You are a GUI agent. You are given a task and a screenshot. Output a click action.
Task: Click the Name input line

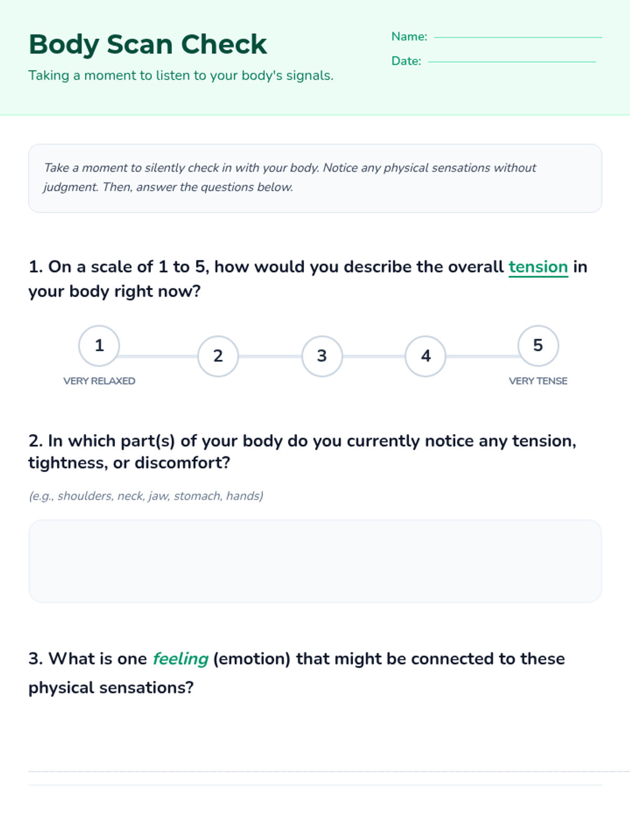click(518, 36)
